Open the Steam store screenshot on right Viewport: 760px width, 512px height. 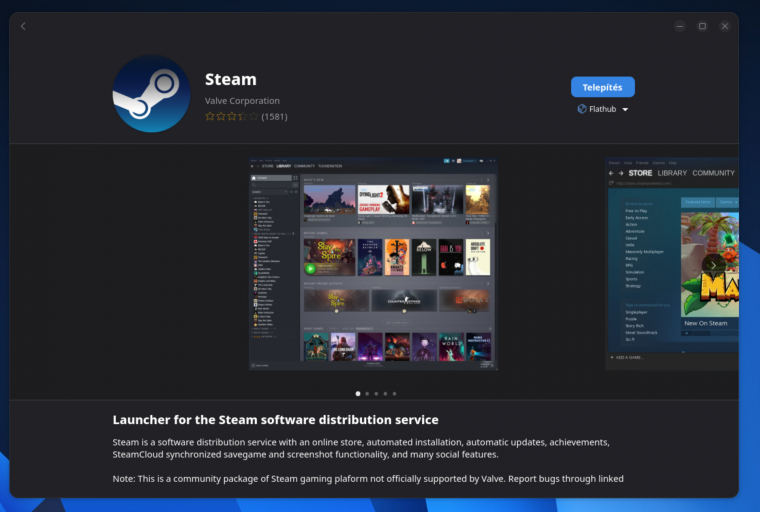click(x=672, y=264)
